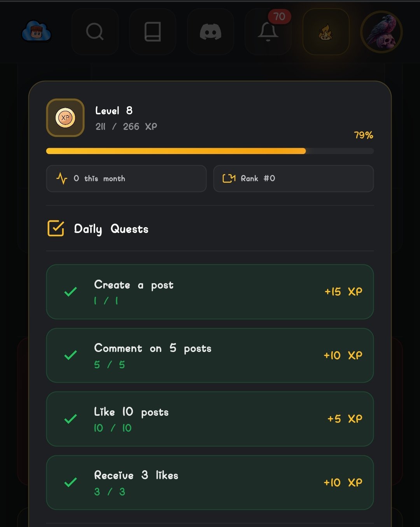
Task: Open notifications bell with 70 badge
Action: pos(268,32)
